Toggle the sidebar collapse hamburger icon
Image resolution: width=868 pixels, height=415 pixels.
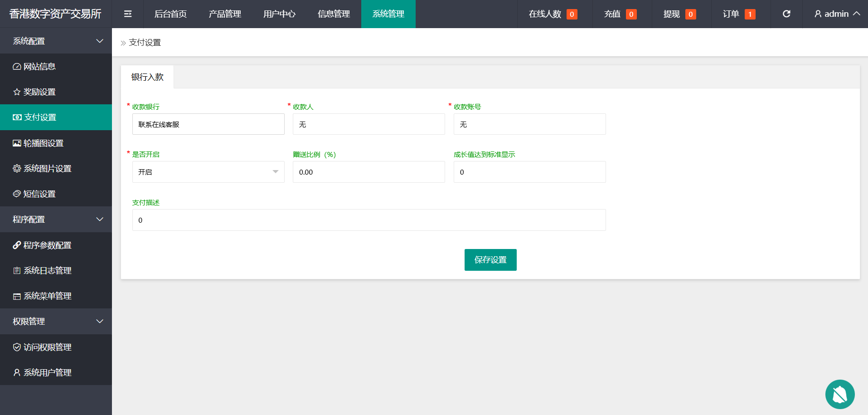tap(128, 14)
